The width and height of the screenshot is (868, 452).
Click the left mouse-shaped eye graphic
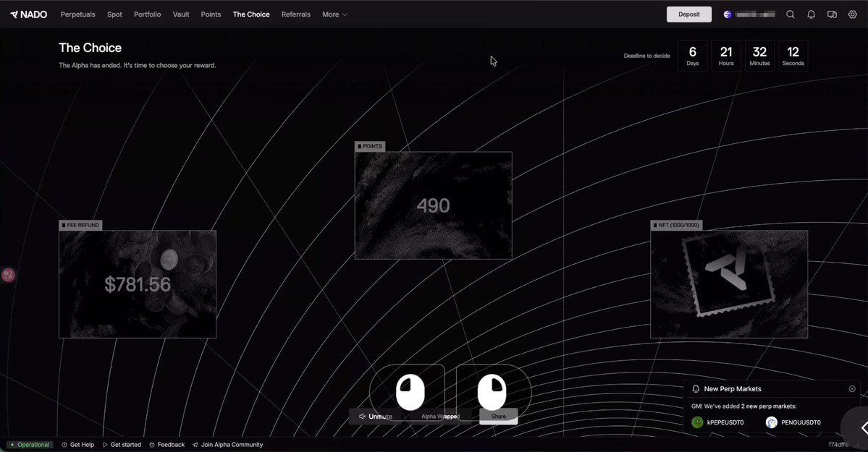pyautogui.click(x=410, y=392)
